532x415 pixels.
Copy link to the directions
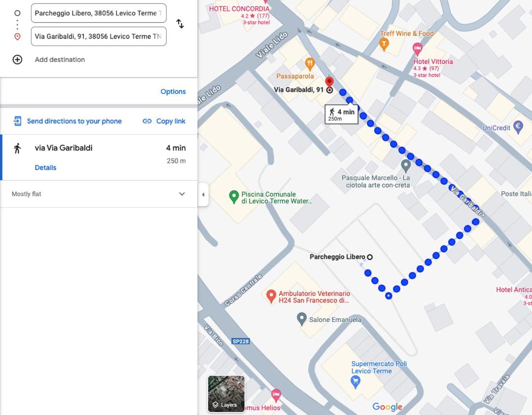[164, 121]
